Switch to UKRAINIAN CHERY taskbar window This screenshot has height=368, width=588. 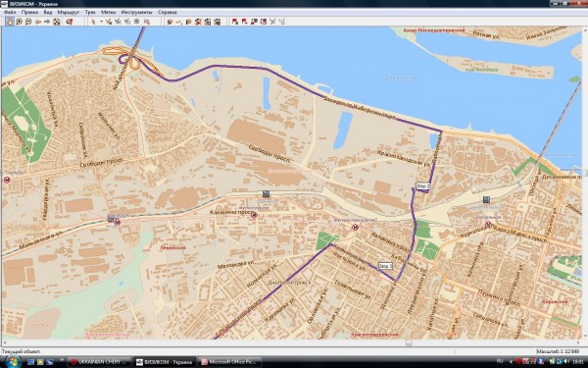tap(99, 362)
